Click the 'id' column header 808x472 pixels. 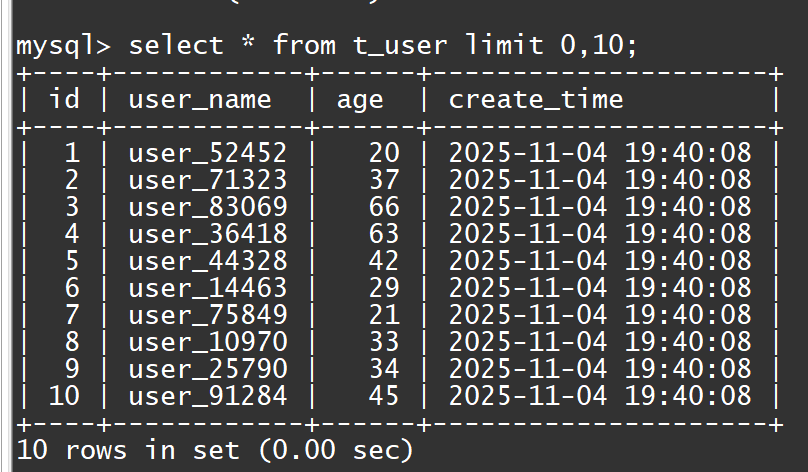coord(64,98)
